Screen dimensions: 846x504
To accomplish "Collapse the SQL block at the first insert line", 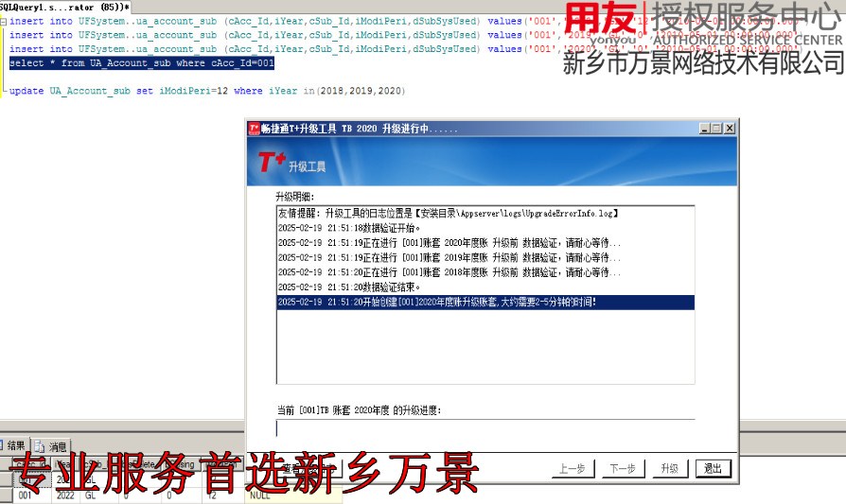I will coord(3,22).
